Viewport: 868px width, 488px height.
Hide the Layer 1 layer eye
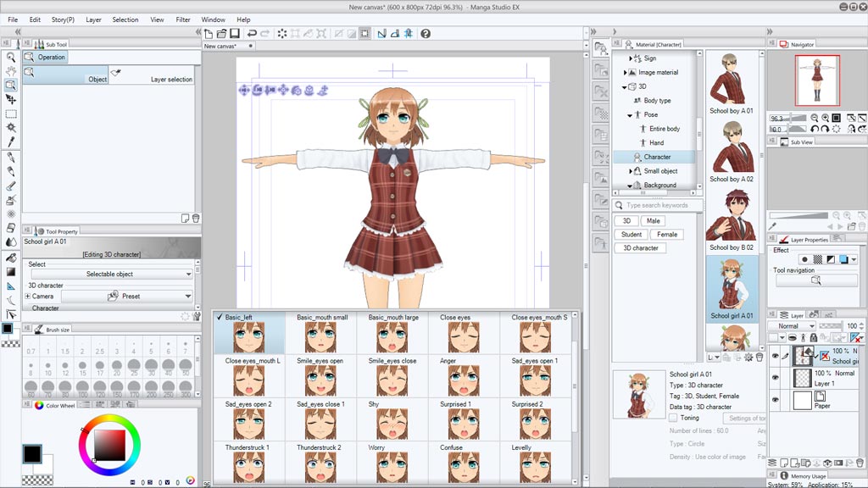point(775,378)
